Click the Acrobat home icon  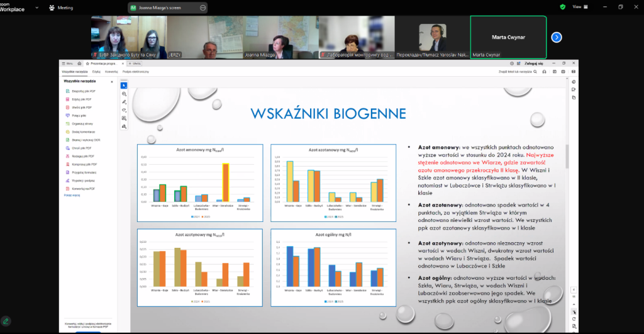[x=79, y=64]
